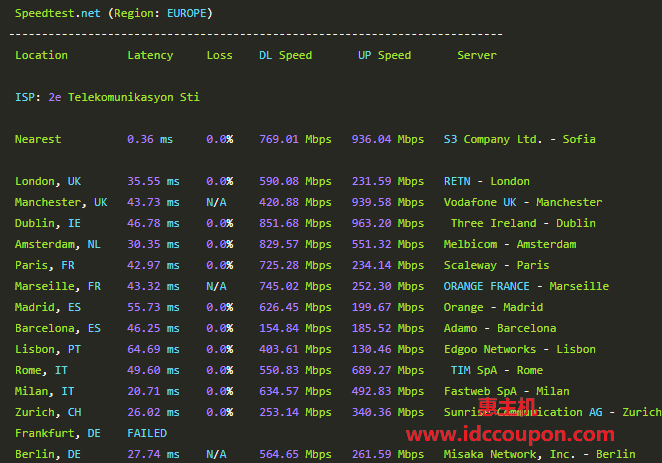Click Berlin download '564.65 Mbps'
Viewport: 662px width, 463px height.
[x=295, y=454]
